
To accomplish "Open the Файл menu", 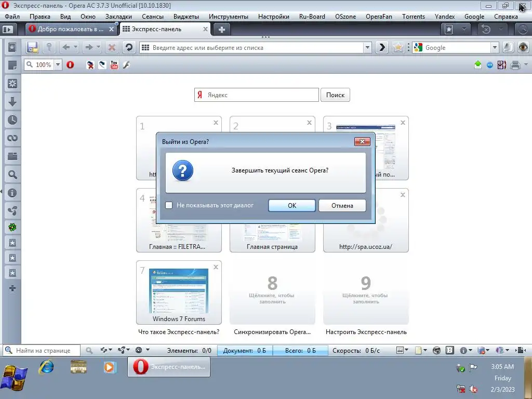I will (x=12, y=17).
